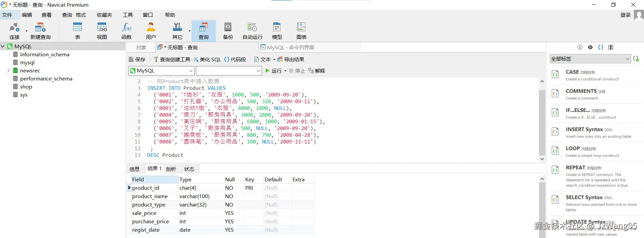
Task: Collapse the MySQL connection tree node
Action: (x=3, y=47)
